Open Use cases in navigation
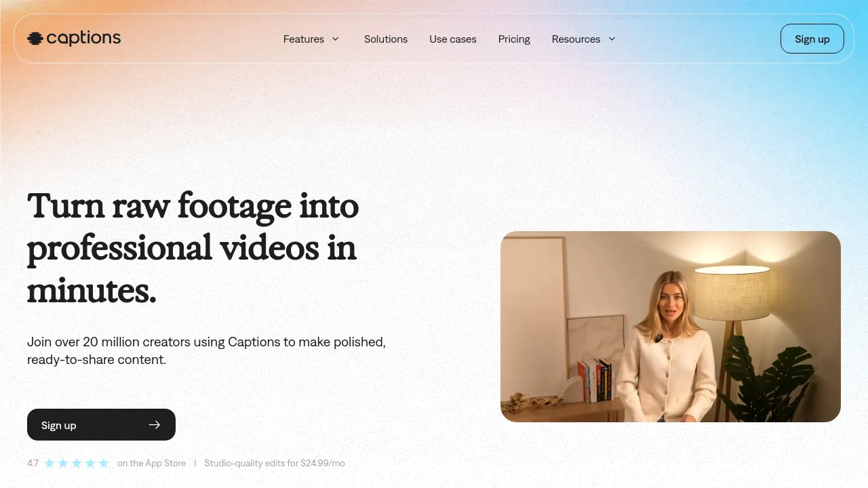The height and width of the screenshot is (488, 868). click(x=453, y=39)
